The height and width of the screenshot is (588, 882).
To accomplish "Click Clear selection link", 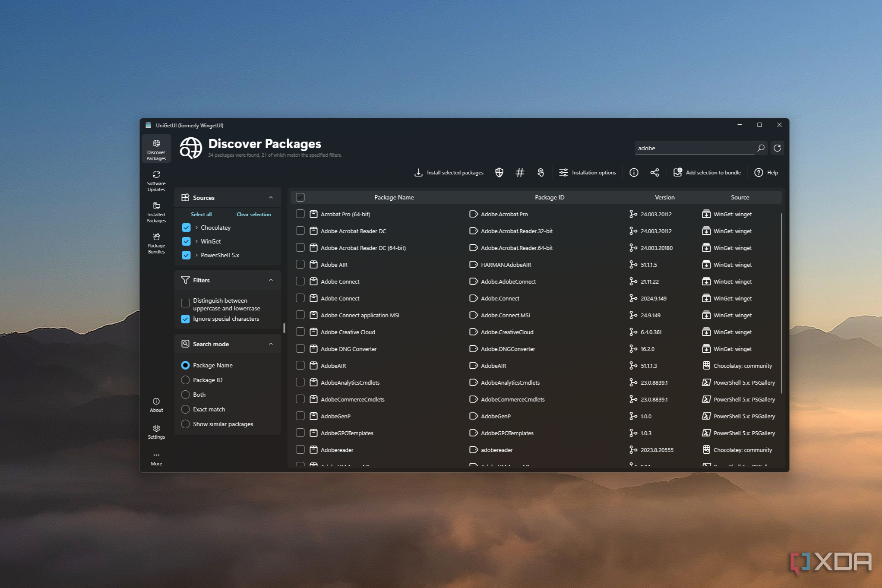I will (253, 215).
